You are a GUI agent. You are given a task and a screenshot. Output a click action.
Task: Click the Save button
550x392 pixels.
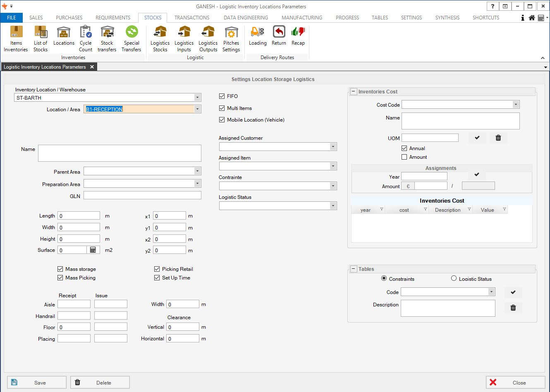(x=37, y=382)
